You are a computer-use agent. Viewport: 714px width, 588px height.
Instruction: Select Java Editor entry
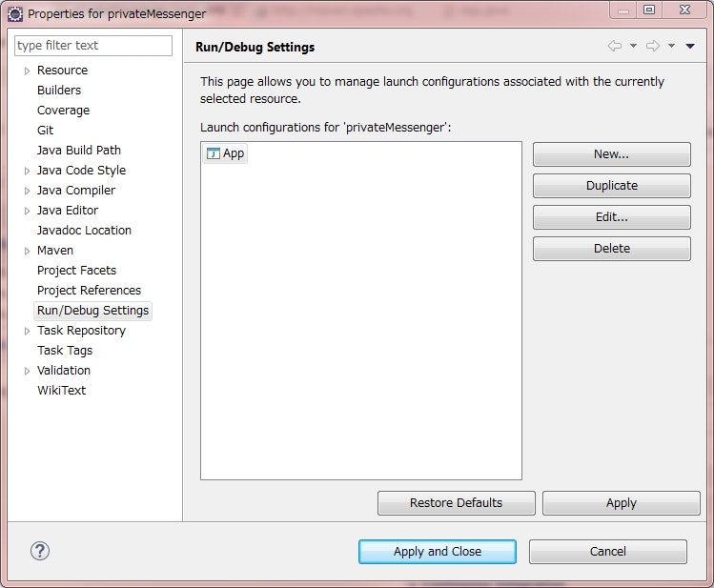click(x=68, y=211)
